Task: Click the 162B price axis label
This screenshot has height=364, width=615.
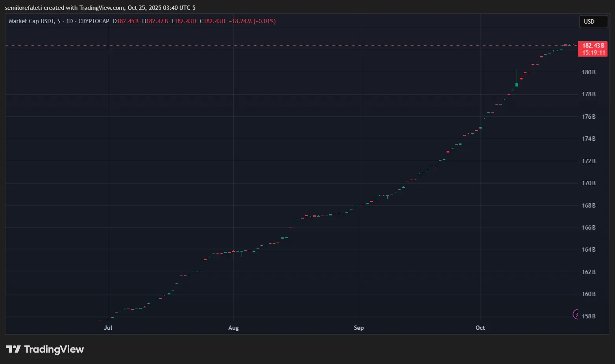Action: (589, 272)
